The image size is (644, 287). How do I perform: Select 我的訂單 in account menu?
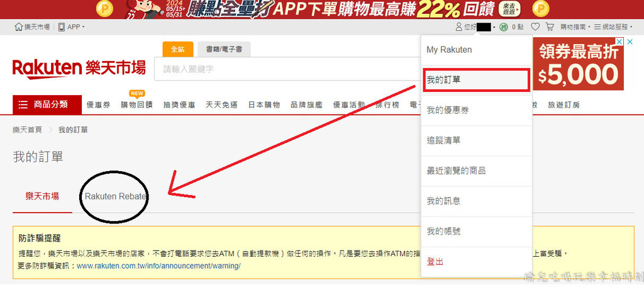[x=477, y=80]
